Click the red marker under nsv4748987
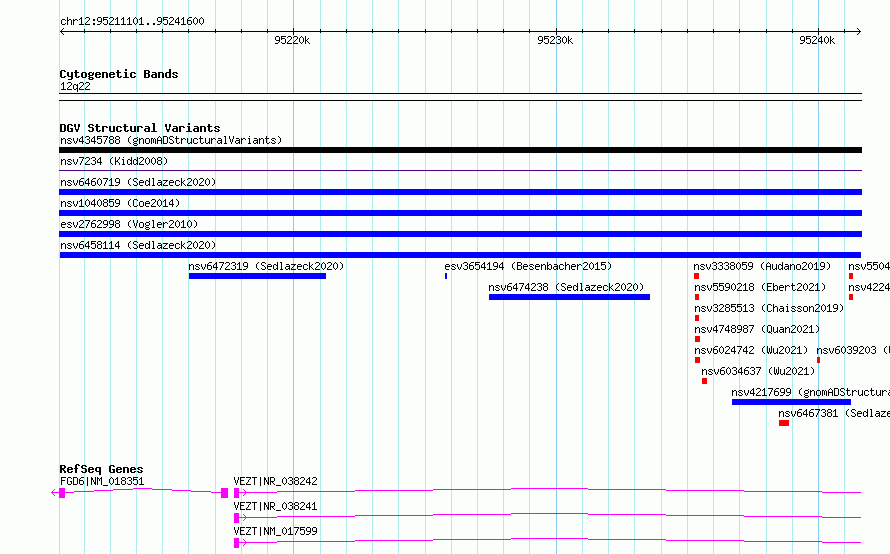890x554 pixels. point(698,339)
